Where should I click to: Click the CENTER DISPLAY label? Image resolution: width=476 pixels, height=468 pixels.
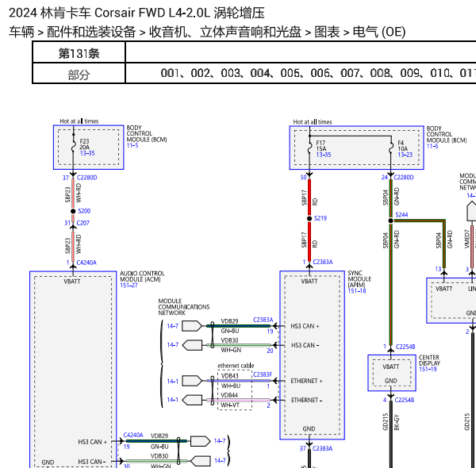coord(429,360)
